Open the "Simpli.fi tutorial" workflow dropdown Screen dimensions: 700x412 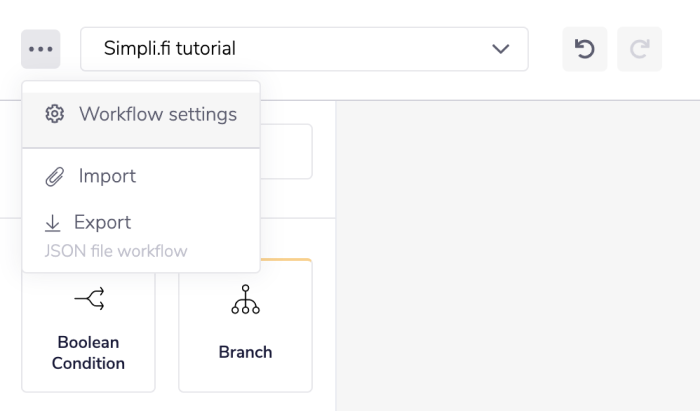coord(290,49)
